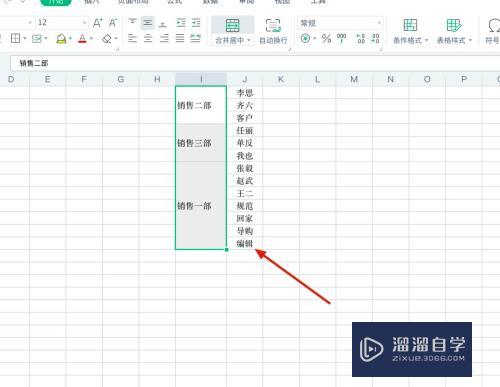Click the cell containing 编辑
The height and width of the screenshot is (387, 500).
tap(245, 244)
